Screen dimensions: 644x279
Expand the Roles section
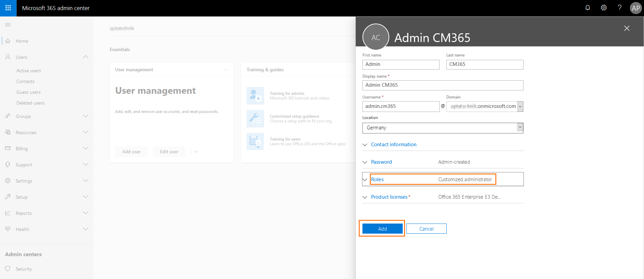[x=443, y=180]
